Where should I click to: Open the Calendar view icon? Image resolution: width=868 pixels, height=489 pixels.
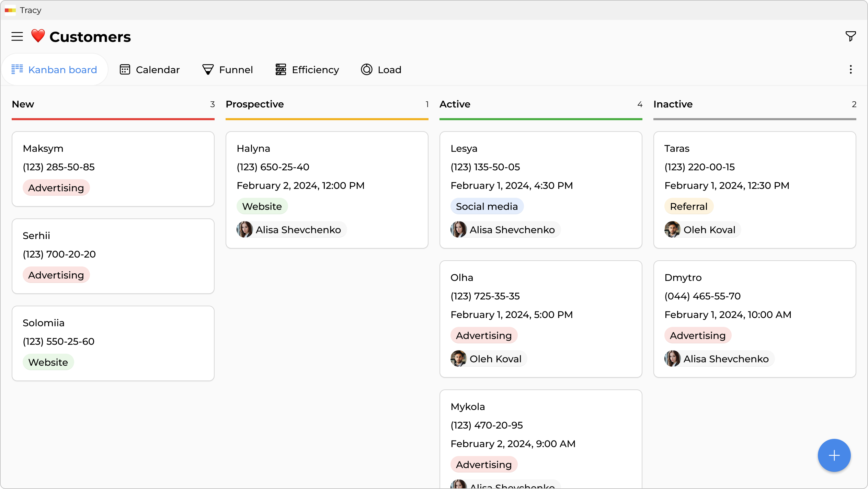pyautogui.click(x=125, y=69)
